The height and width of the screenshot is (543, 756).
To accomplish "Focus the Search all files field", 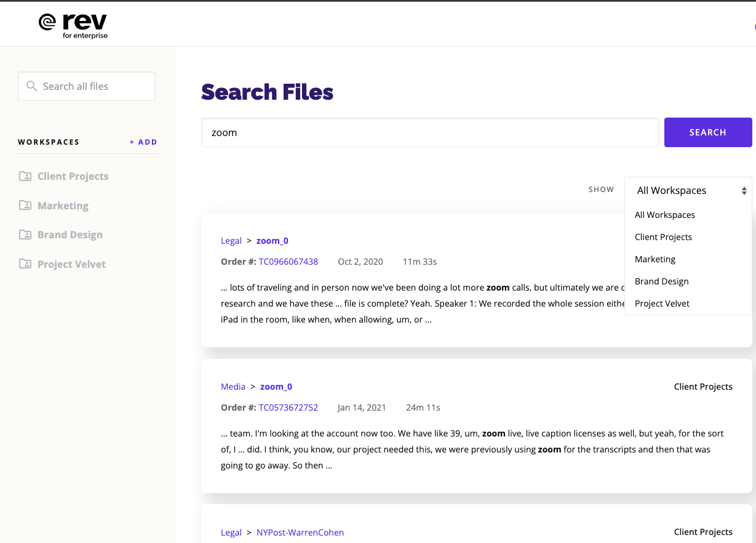I will pyautogui.click(x=87, y=86).
